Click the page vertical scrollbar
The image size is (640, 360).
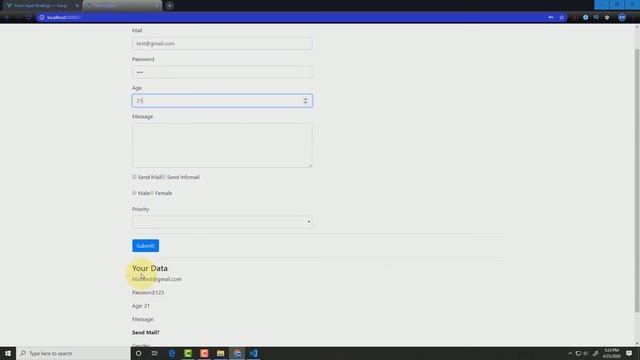[x=637, y=180]
